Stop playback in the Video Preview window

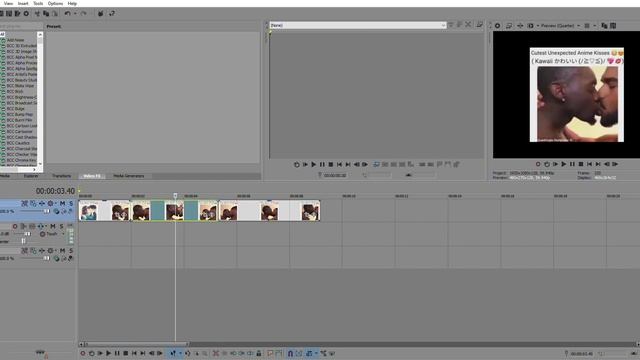581,164
